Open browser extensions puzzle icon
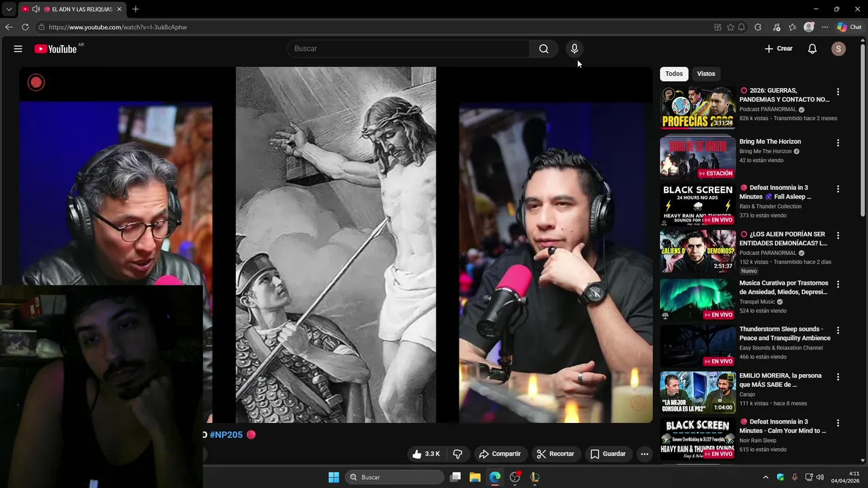 point(758,27)
